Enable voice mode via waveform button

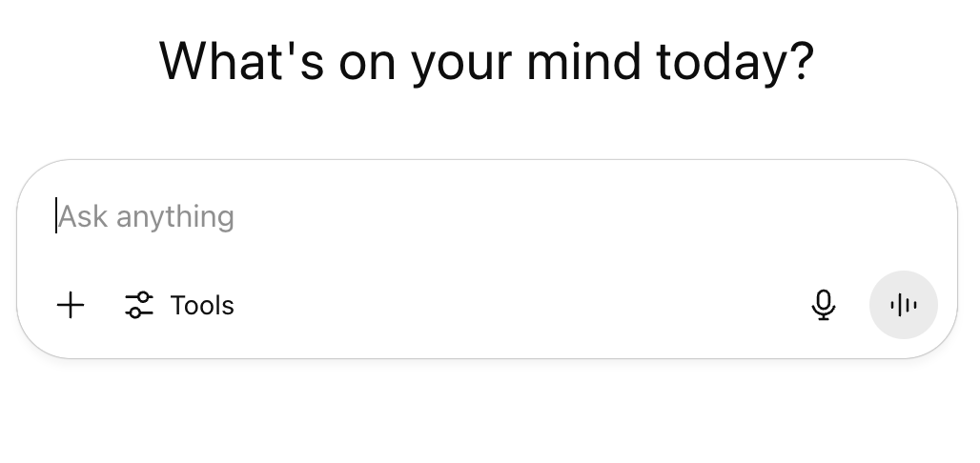click(x=903, y=306)
